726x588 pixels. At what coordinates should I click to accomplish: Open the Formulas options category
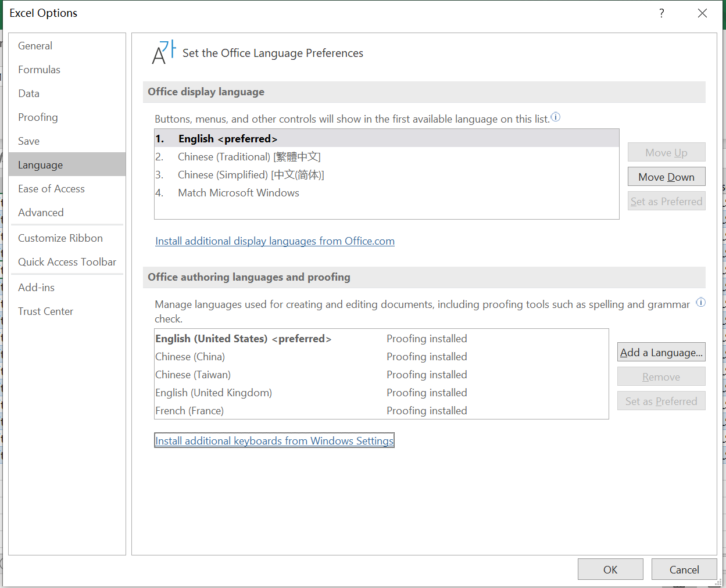coord(67,70)
